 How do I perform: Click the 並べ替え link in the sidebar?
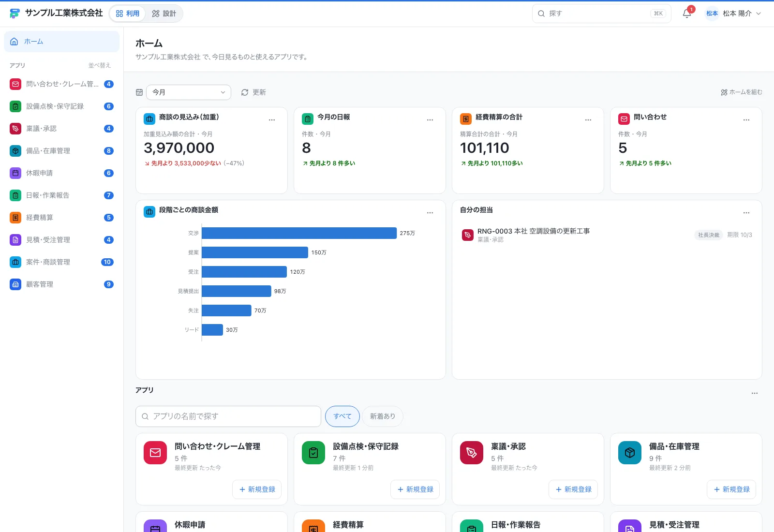[100, 65]
